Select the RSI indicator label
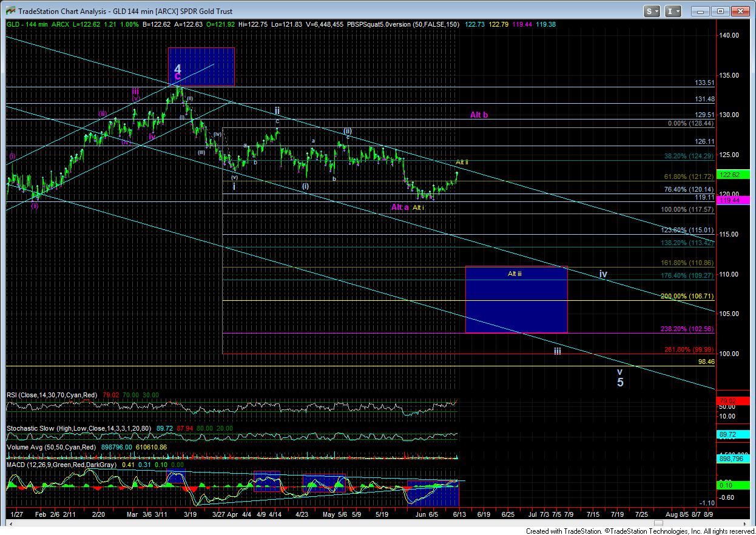756x535 pixels. click(52, 395)
